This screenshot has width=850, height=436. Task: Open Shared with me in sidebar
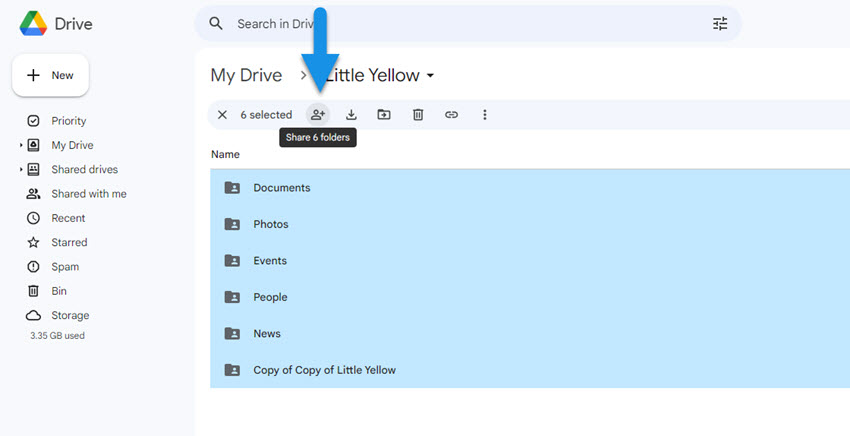click(88, 194)
